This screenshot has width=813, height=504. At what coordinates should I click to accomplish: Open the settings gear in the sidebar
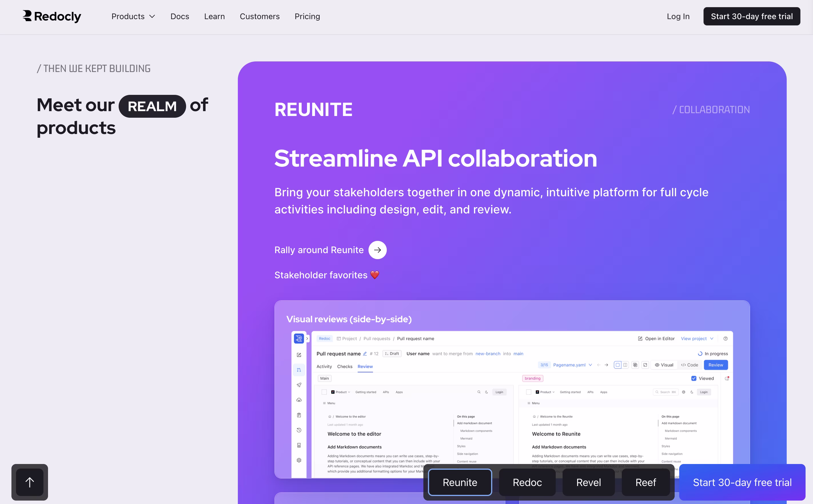(299, 460)
